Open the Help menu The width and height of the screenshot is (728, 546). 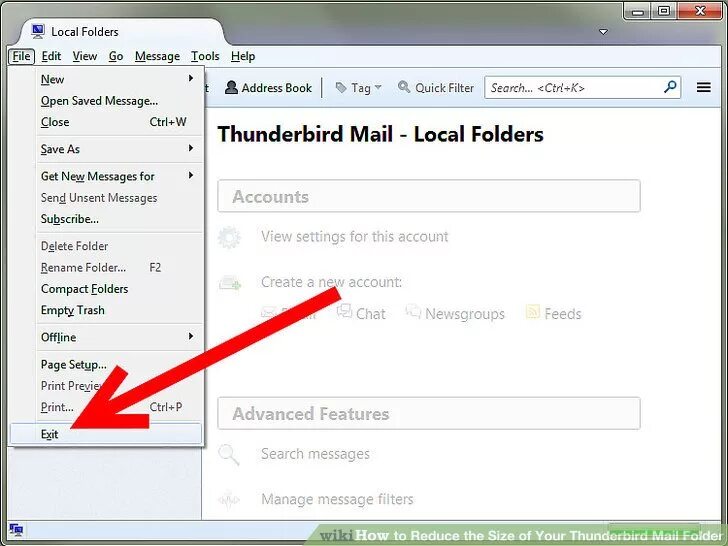click(x=243, y=56)
